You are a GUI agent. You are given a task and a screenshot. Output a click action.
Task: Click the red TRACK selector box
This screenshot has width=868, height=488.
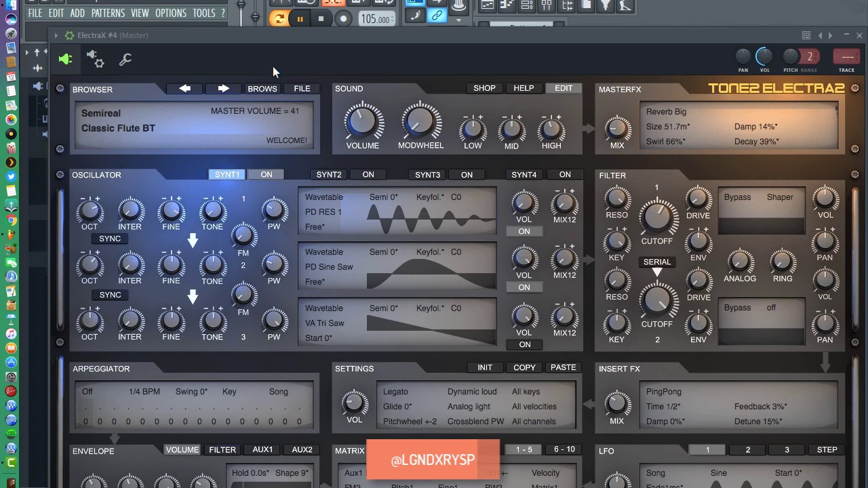click(846, 57)
